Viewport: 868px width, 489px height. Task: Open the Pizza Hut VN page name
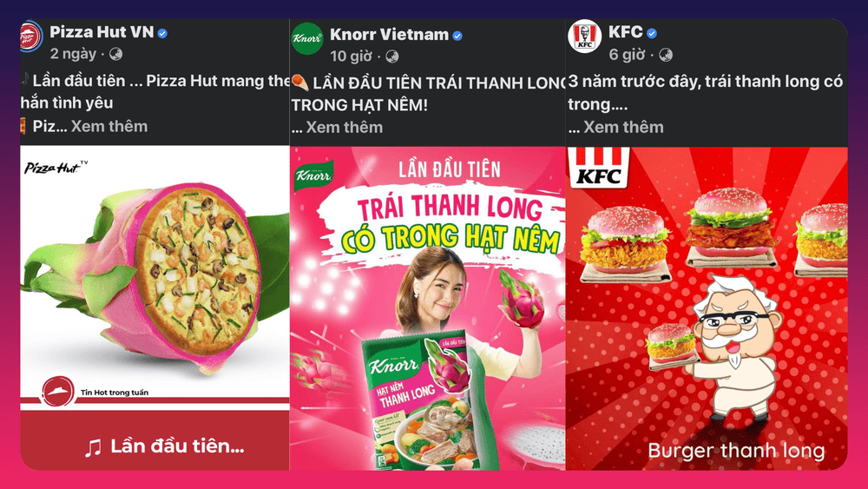(x=102, y=32)
